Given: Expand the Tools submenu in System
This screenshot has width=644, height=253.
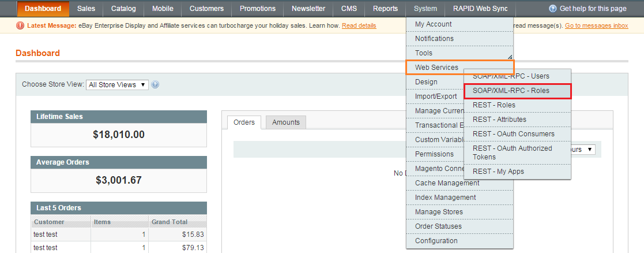Looking at the screenshot, I should pos(460,53).
